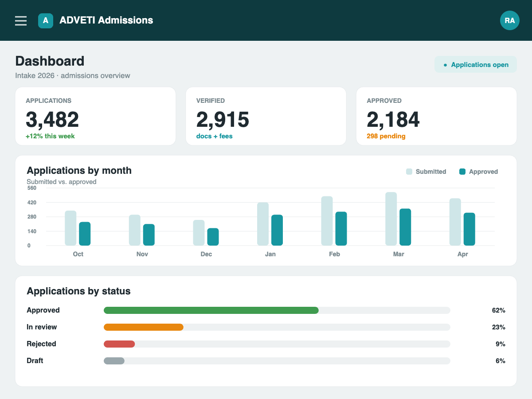Click the 420 y-axis label
Screen dimensions: 532x399
tap(32, 203)
